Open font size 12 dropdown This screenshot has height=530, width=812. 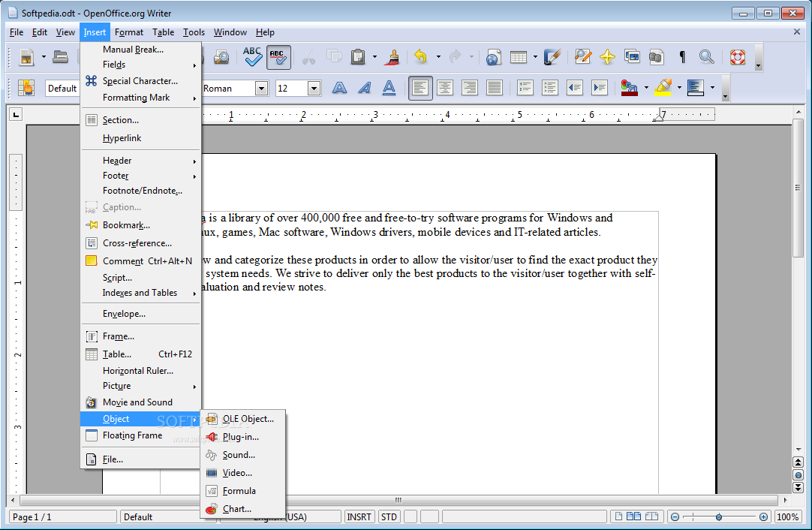point(314,89)
